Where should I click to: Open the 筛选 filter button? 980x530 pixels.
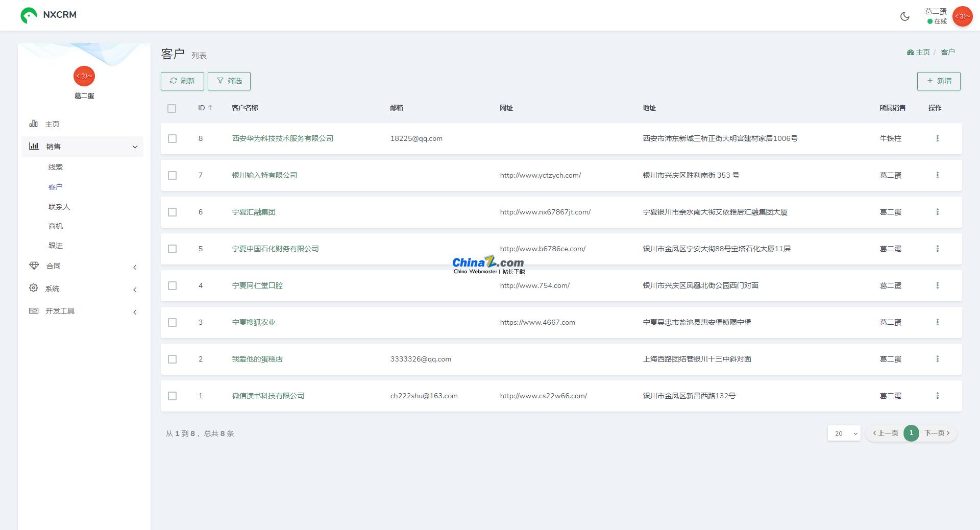(x=229, y=81)
